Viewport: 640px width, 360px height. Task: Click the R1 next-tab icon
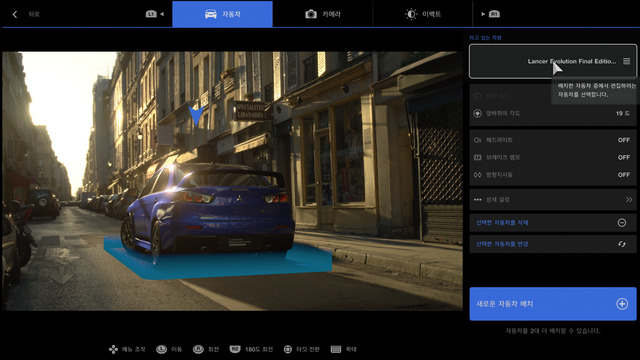494,14
